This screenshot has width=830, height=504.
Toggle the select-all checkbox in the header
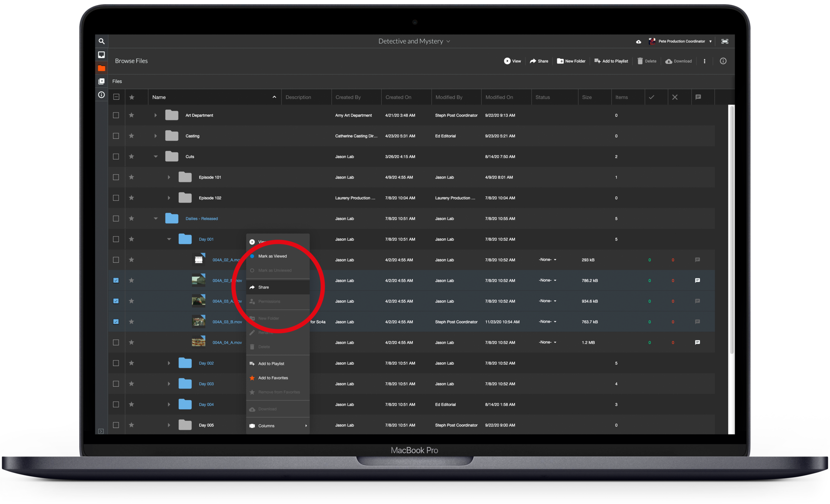point(116,97)
